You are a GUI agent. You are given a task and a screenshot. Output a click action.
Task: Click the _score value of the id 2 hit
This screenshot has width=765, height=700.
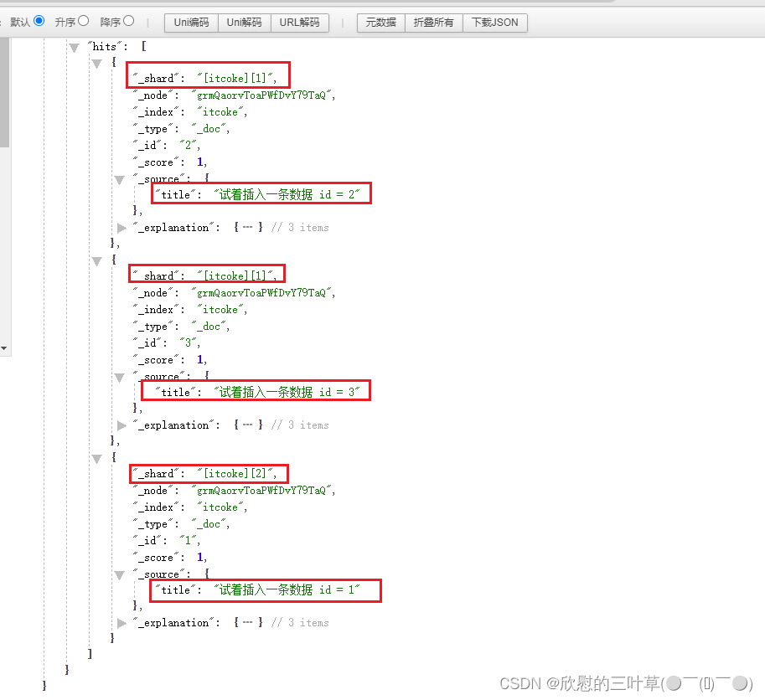tap(200, 162)
